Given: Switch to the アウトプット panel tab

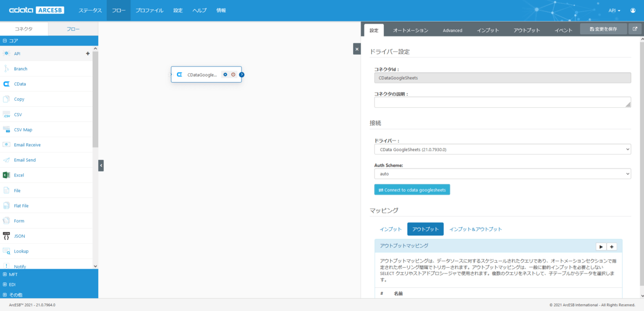Looking at the screenshot, I should point(526,31).
